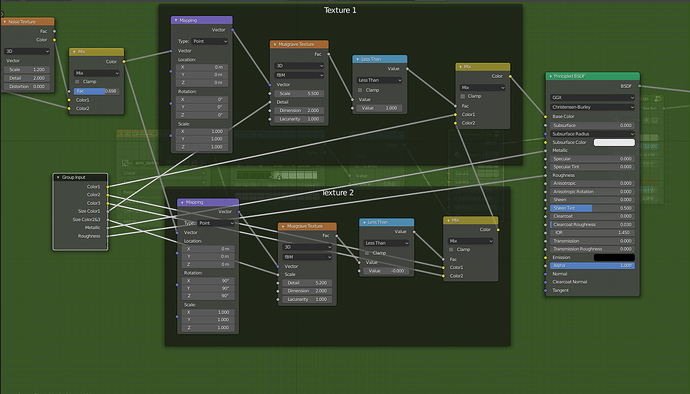Viewport: 690px width, 394px height.
Task: Click the Group Input Color1 socket
Action: click(x=108, y=187)
